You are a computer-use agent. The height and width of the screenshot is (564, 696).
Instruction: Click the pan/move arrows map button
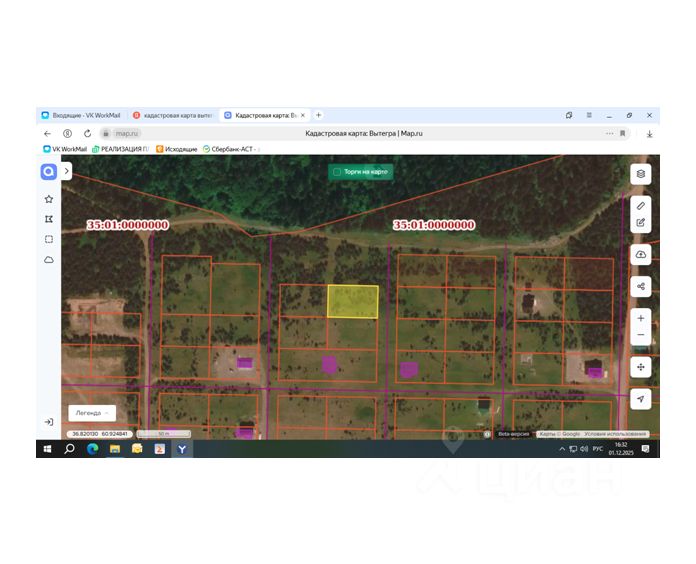pyautogui.click(x=641, y=367)
